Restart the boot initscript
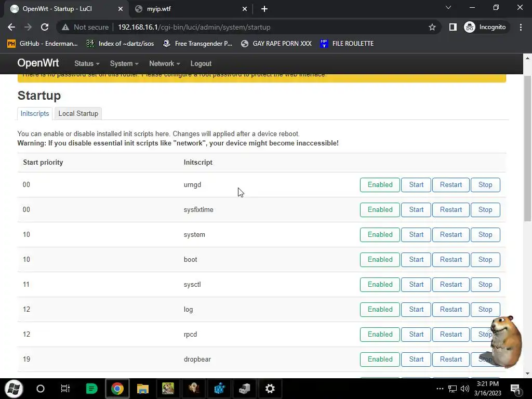The width and height of the screenshot is (532, 399). point(451,260)
